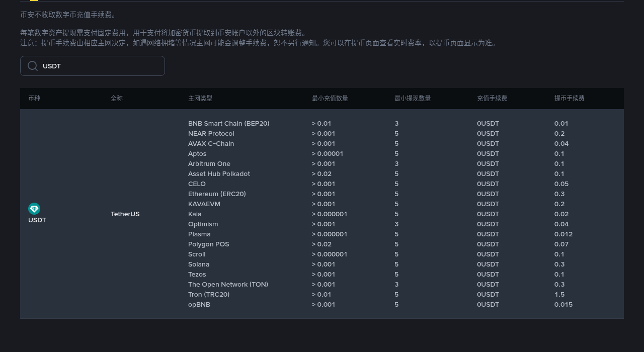
Task: Click Aptos minimum deposit > 0.00001
Action: pos(328,154)
